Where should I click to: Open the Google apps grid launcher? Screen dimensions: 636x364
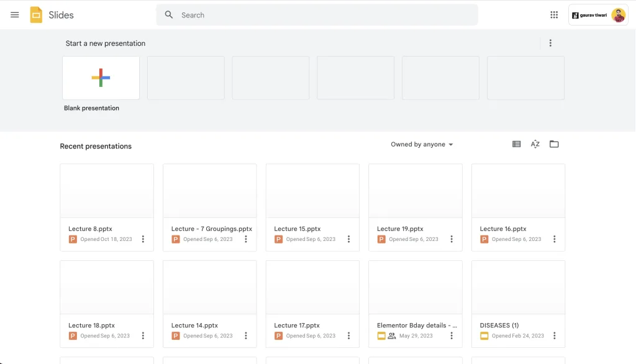553,15
